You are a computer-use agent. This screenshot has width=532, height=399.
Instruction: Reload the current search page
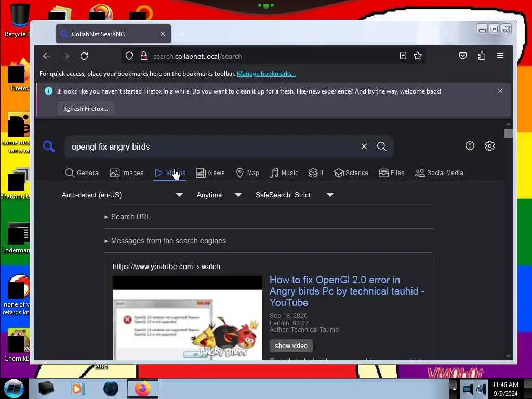click(x=84, y=56)
